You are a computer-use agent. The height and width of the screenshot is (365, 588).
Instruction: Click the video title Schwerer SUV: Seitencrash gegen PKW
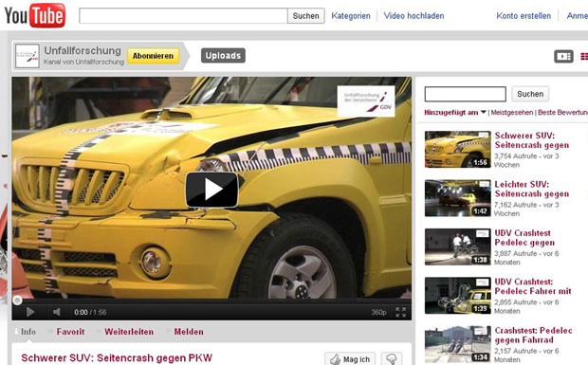(117, 357)
